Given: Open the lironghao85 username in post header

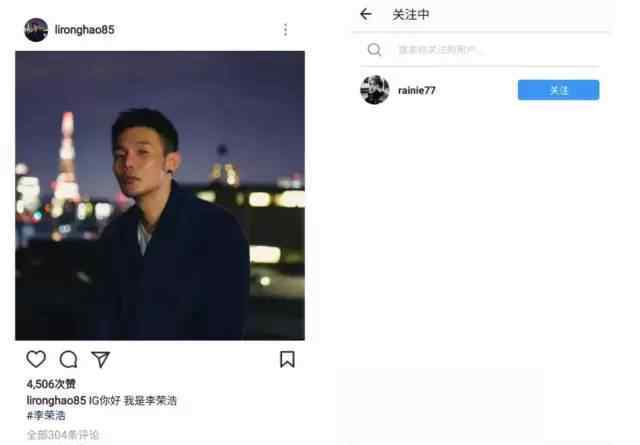Looking at the screenshot, I should point(84,30).
